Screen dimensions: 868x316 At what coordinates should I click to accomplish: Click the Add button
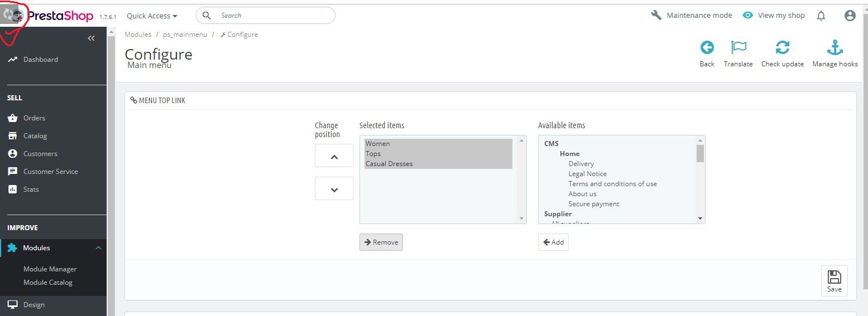click(553, 242)
